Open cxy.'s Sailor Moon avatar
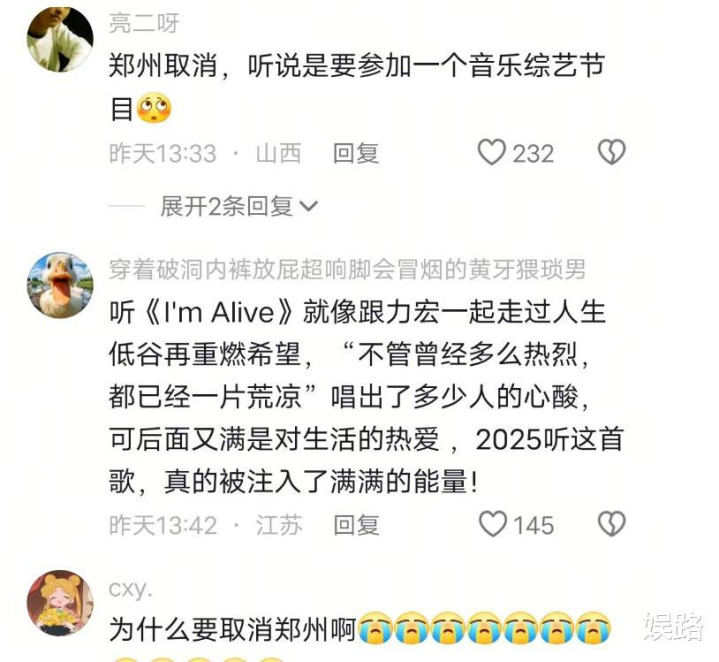 [60, 603]
